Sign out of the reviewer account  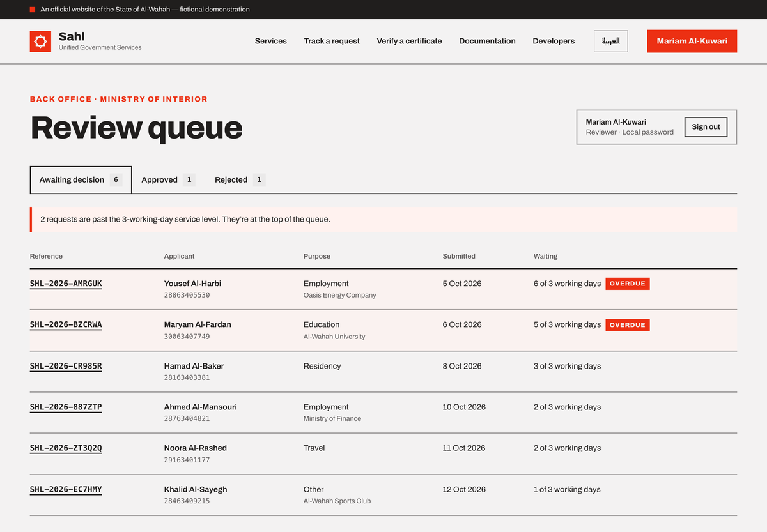click(x=706, y=127)
